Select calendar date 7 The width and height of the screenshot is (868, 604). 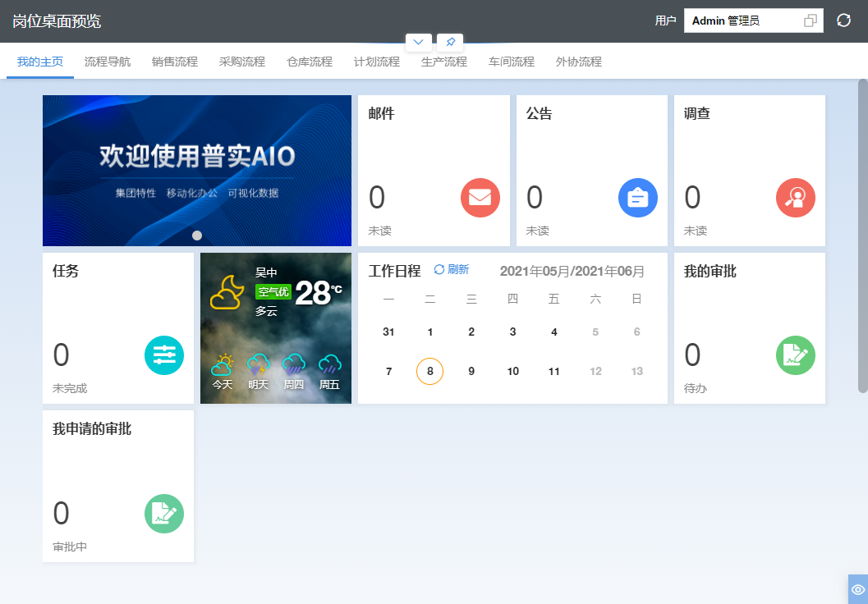click(x=388, y=371)
